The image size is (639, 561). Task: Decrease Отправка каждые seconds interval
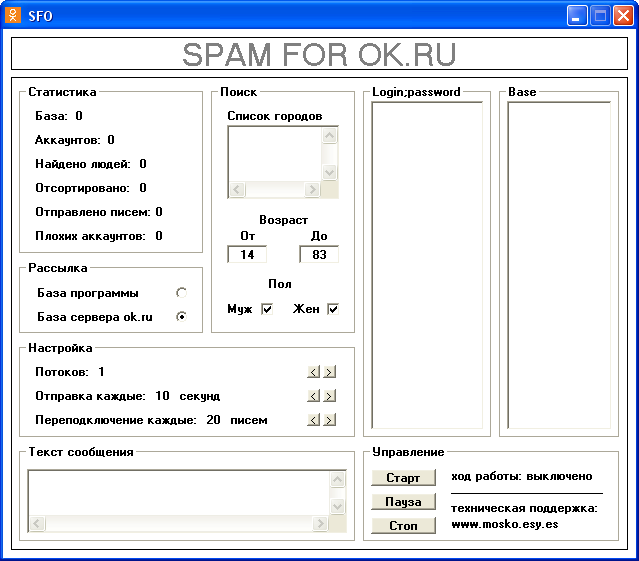(x=313, y=396)
